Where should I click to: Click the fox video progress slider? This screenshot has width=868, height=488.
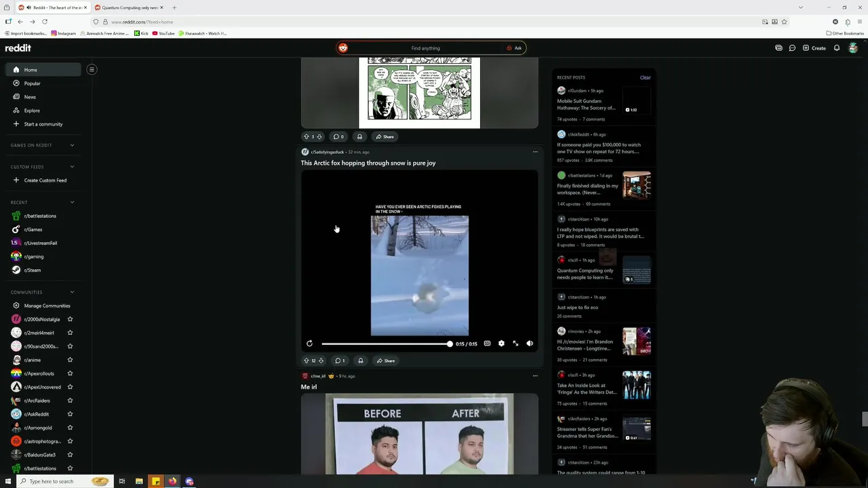point(387,344)
